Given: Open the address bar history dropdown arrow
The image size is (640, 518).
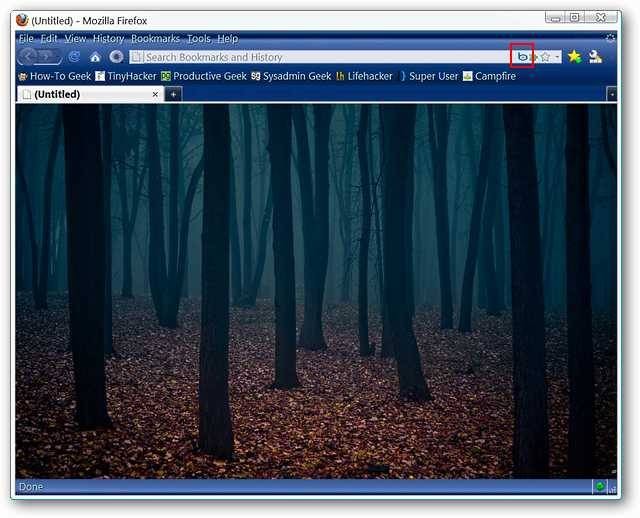Looking at the screenshot, I should tap(557, 57).
